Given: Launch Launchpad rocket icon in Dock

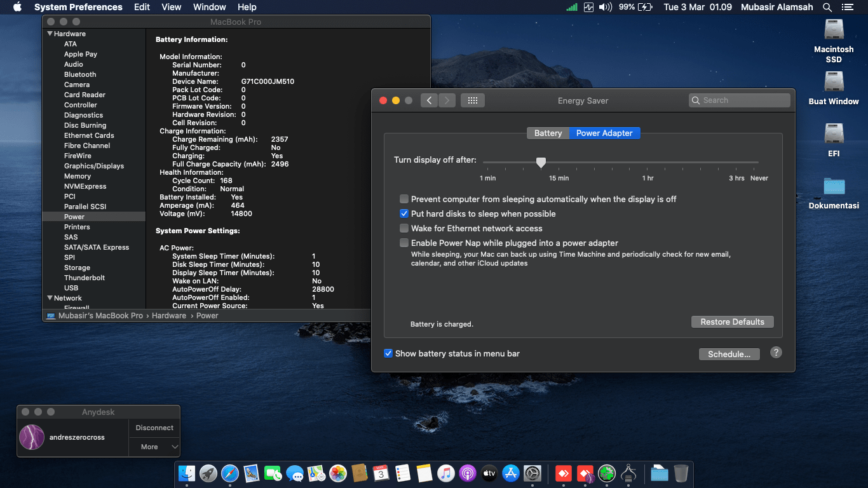Looking at the screenshot, I should tap(208, 473).
